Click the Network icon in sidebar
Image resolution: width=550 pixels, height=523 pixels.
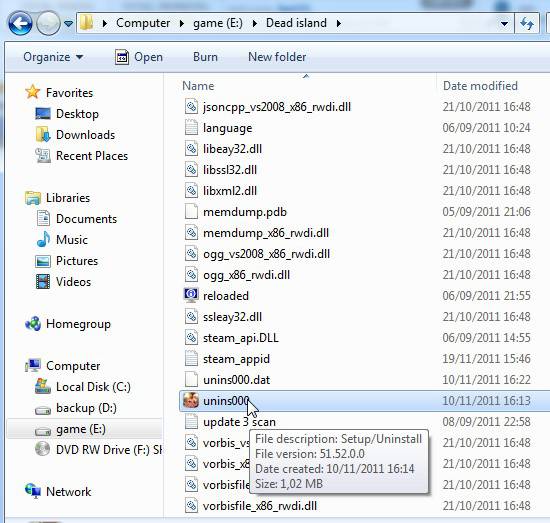click(x=33, y=491)
